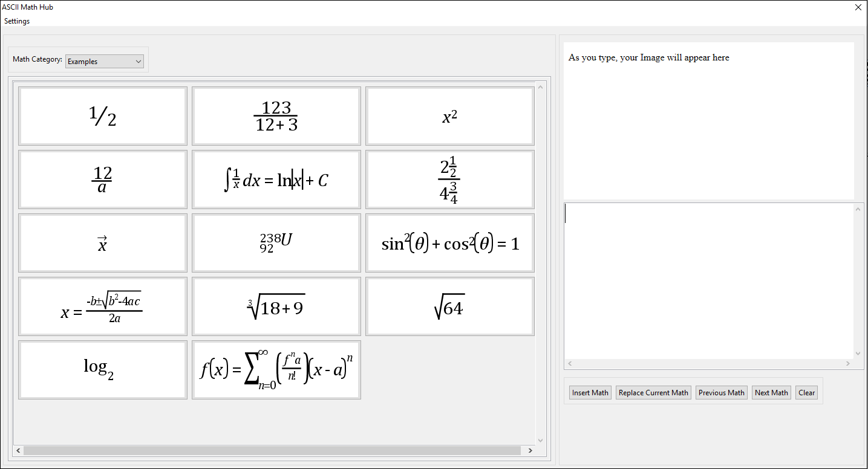This screenshot has width=868, height=469.
Task: Pick the cube root of 18+9 example
Action: coord(276,306)
